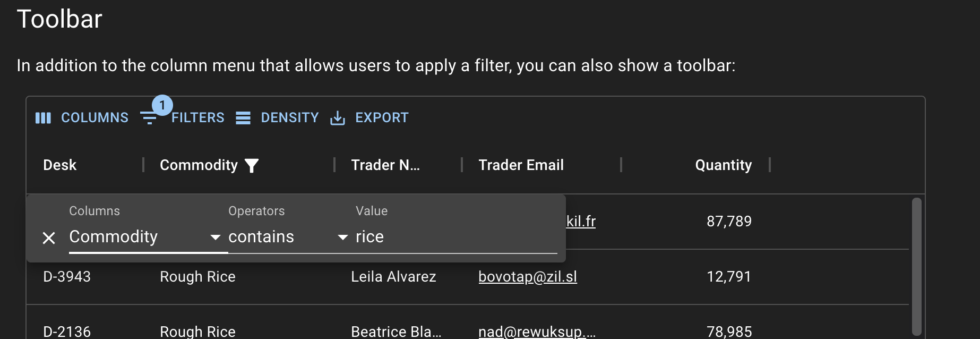Open the bovotap@zil.sl email link
Screen dimensions: 980x339
[x=528, y=277]
